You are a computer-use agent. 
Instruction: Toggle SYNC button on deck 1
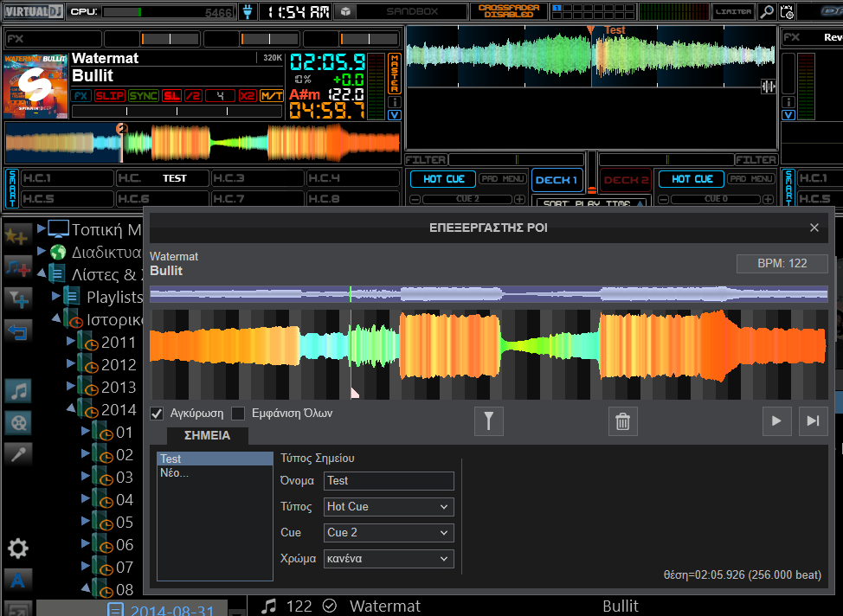(143, 96)
